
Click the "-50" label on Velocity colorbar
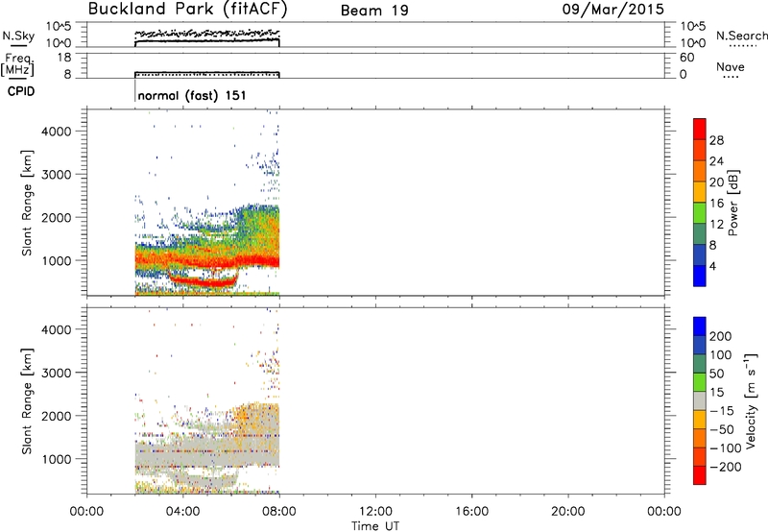pyautogui.click(x=722, y=429)
